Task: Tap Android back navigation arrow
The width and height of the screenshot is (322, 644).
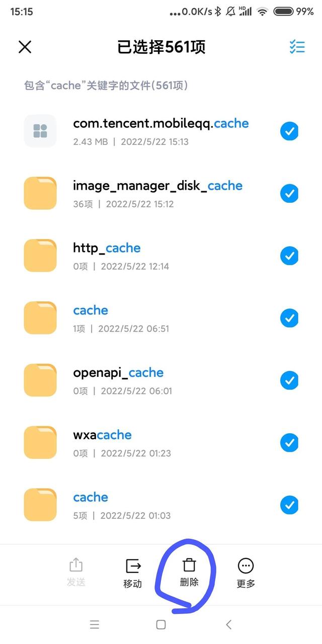Action: pos(228,625)
